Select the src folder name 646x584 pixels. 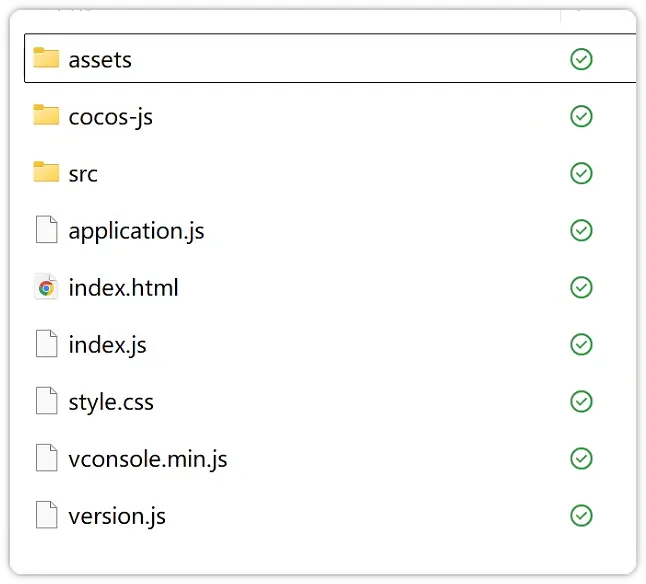coord(83,174)
